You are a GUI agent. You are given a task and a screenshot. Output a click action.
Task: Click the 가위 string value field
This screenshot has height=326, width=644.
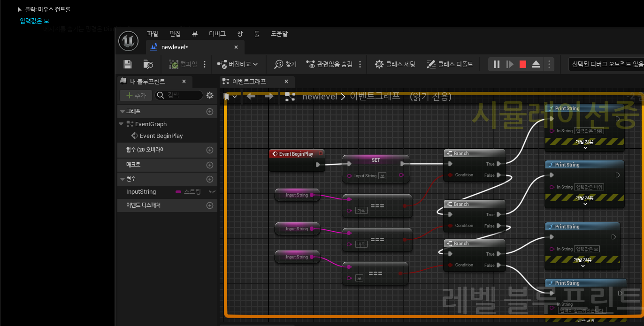tap(362, 211)
